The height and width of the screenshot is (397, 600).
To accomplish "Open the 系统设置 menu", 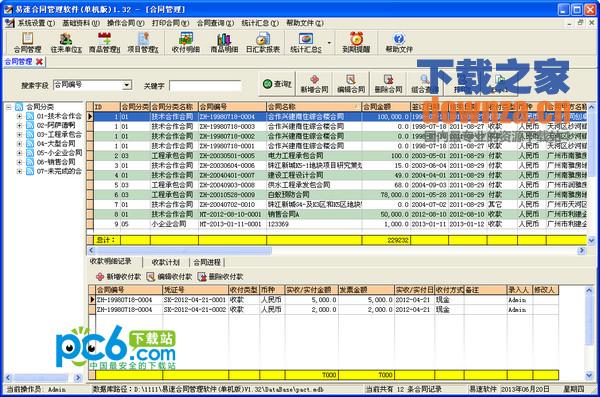I will [x=36, y=23].
